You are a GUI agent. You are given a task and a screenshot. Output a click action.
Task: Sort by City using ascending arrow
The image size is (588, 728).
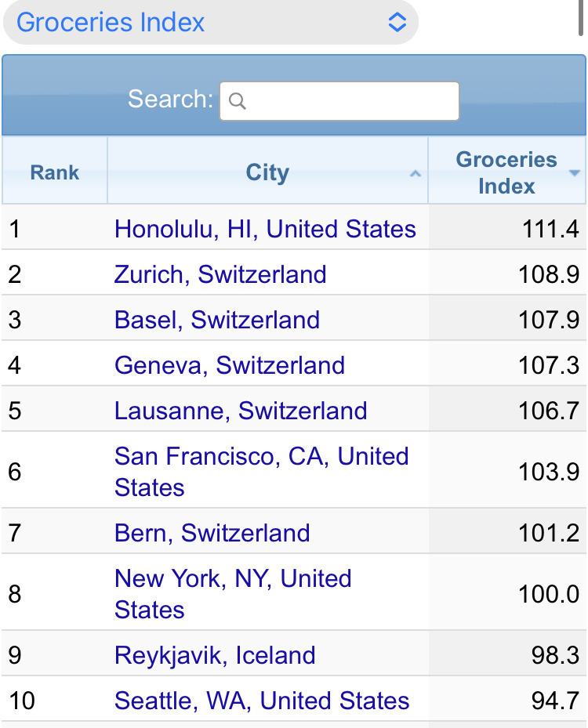pyautogui.click(x=416, y=174)
